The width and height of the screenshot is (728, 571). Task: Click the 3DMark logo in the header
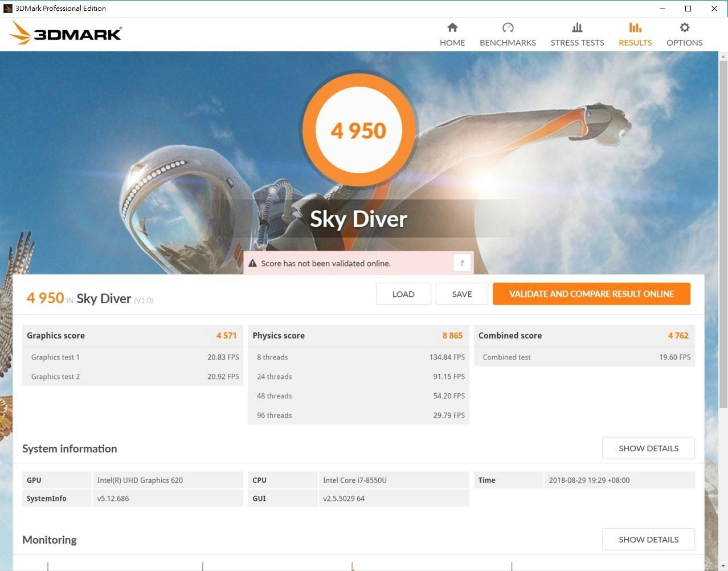[x=66, y=33]
